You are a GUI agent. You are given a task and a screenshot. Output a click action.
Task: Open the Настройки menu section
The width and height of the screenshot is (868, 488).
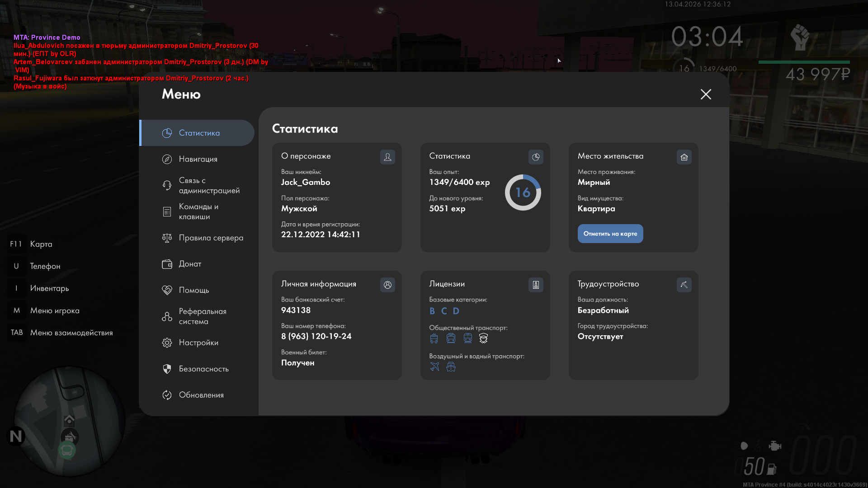pos(198,343)
